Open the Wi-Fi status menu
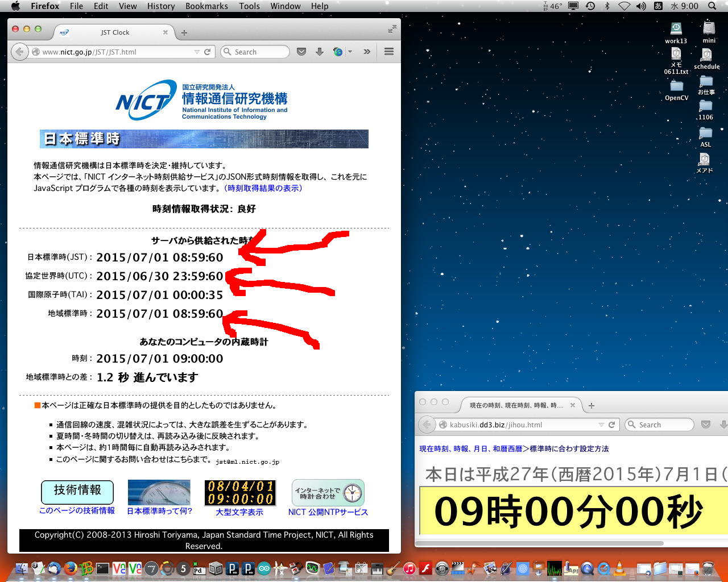Image resolution: width=728 pixels, height=582 pixels. point(624,6)
